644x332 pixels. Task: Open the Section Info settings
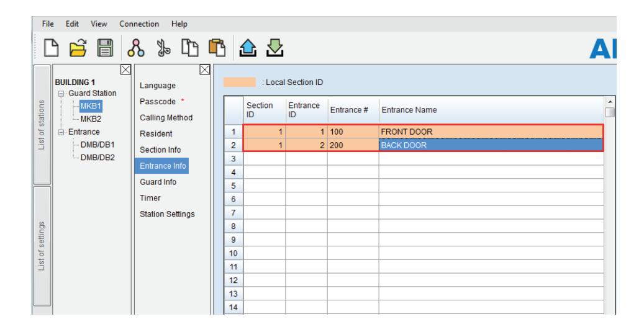click(x=160, y=150)
